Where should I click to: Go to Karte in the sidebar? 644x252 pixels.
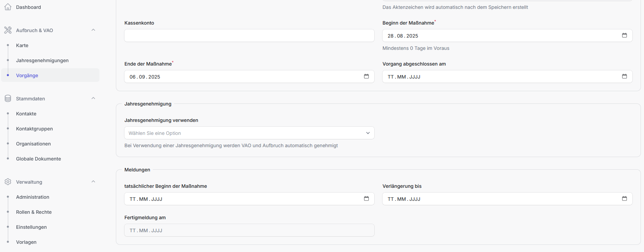pyautogui.click(x=22, y=45)
